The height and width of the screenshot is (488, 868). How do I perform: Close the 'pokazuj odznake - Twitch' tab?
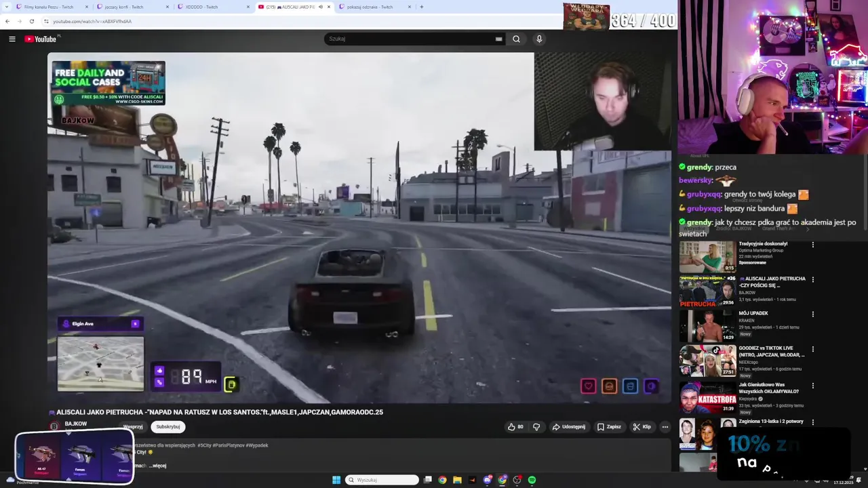point(409,7)
